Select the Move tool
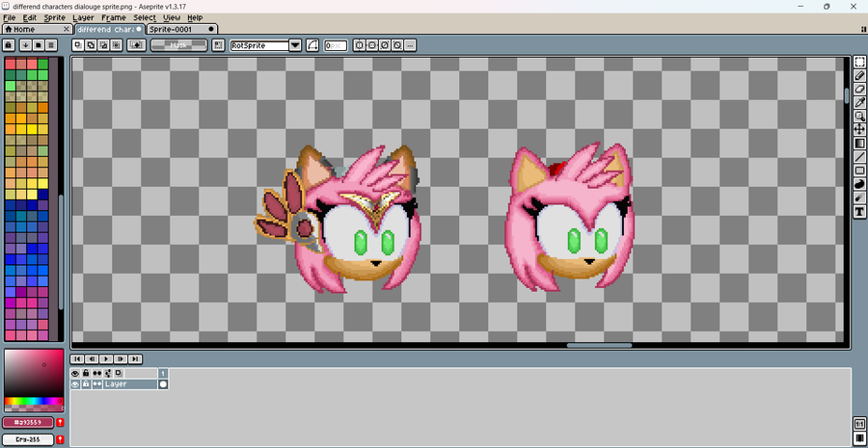The height and width of the screenshot is (448, 868). pyautogui.click(x=859, y=129)
